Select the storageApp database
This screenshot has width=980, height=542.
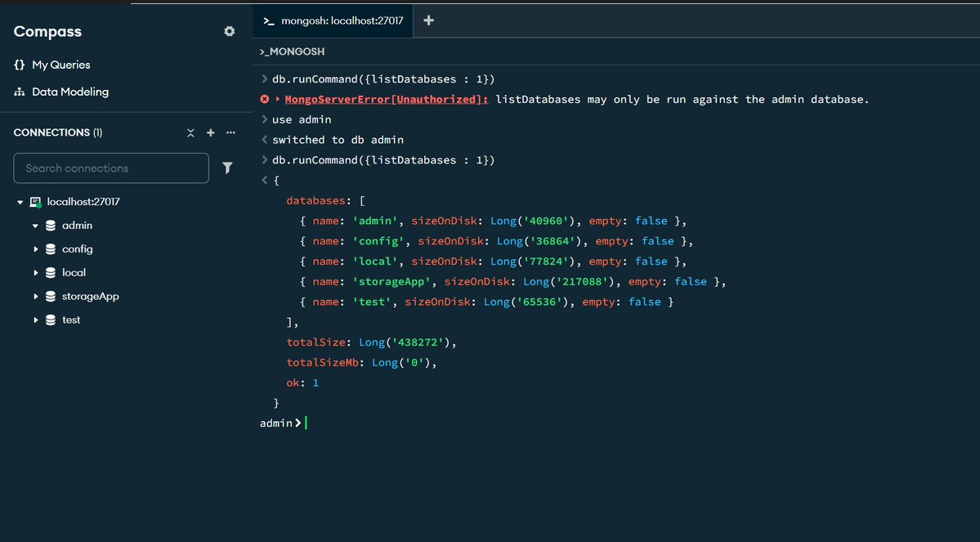click(x=90, y=296)
